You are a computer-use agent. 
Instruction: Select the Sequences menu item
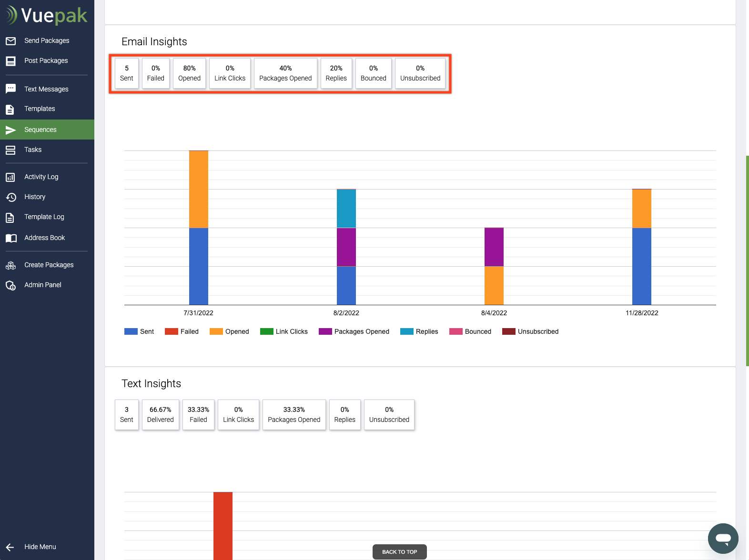47,130
